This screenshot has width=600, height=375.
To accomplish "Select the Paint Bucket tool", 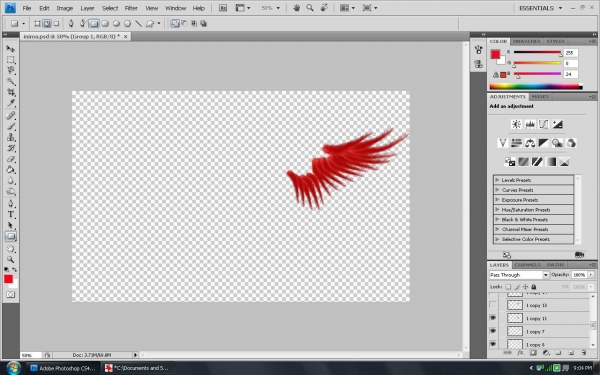I will [x=10, y=170].
